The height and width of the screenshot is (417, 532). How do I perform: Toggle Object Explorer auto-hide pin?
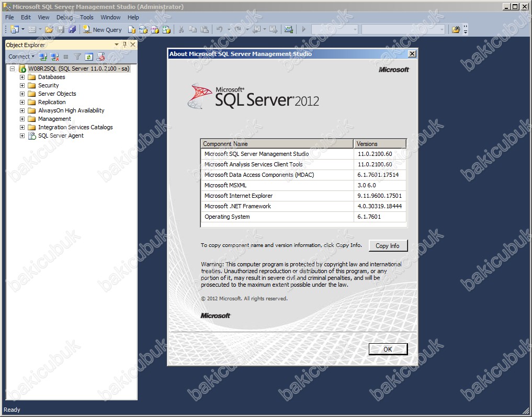point(124,44)
